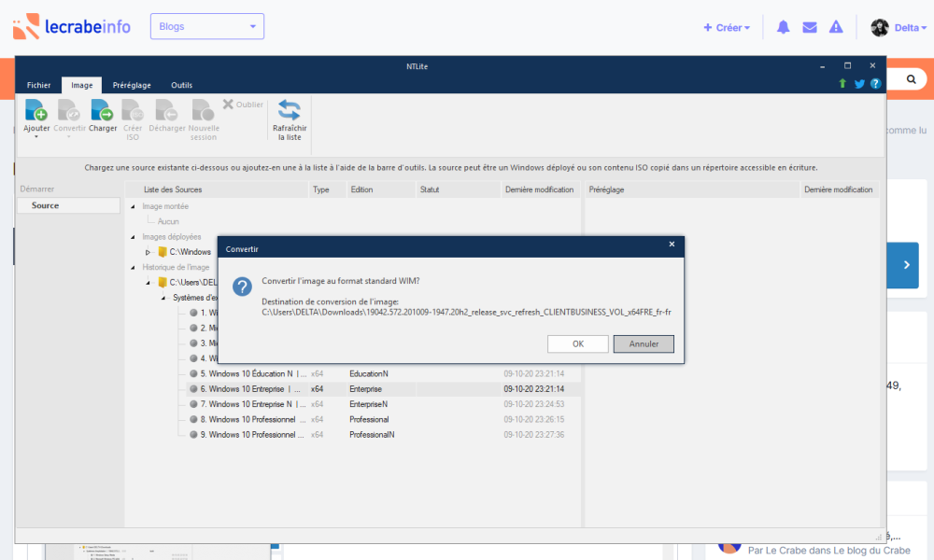Click the Twitter bird icon
Image resolution: width=934 pixels, height=560 pixels.
(859, 84)
